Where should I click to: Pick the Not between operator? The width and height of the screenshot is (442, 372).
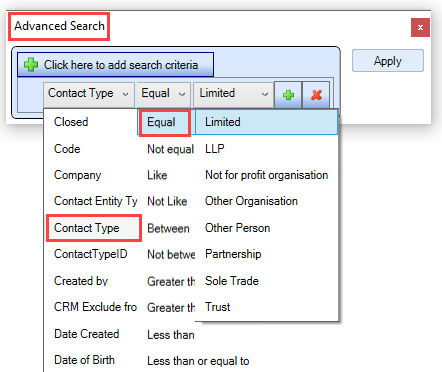(x=171, y=254)
